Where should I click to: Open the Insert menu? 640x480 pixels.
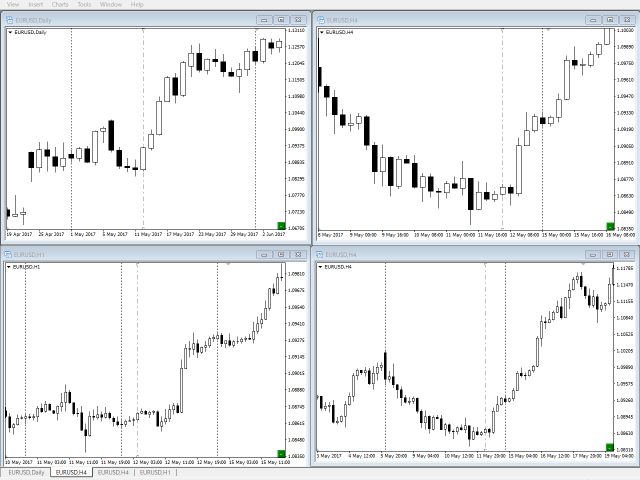[x=36, y=4]
